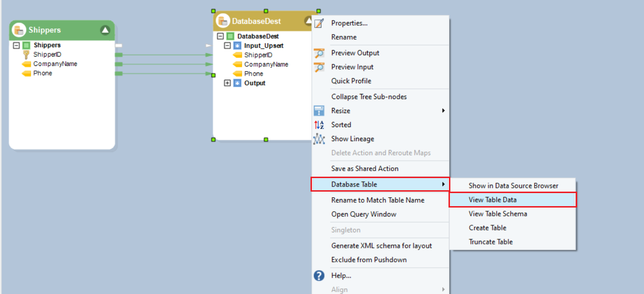Viewport: 644px width, 294px height.
Task: Expand the Output node
Action: [227, 83]
